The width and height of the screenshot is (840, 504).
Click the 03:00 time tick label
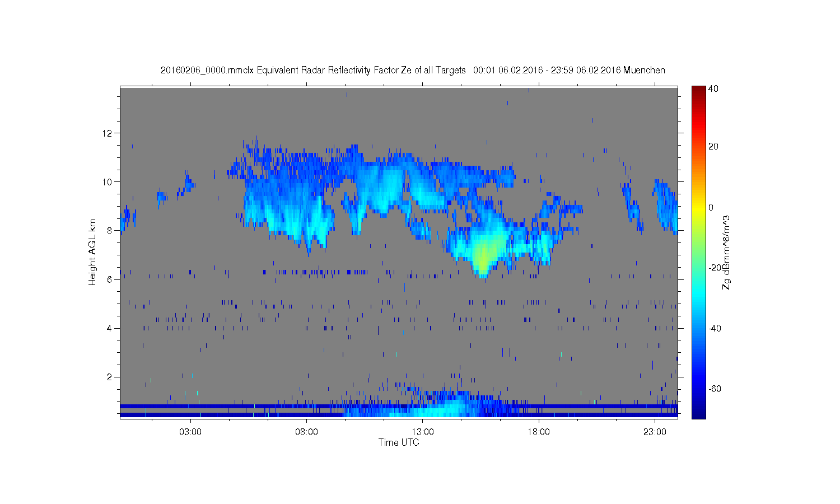[190, 432]
